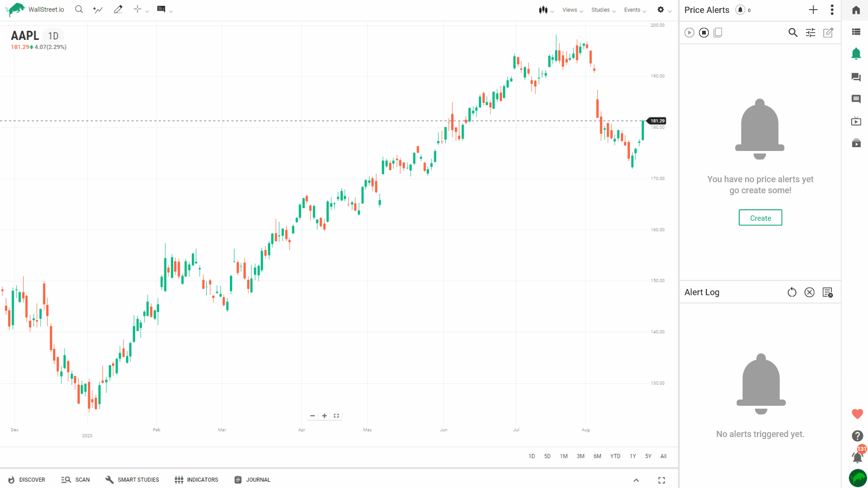Open live TV in sidebar
The height and width of the screenshot is (488, 868).
point(856,121)
